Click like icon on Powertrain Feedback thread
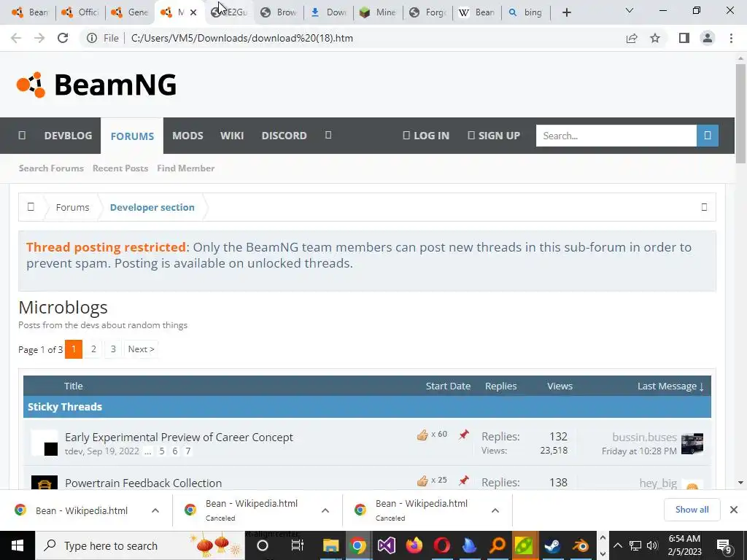747x560 pixels. 422,481
